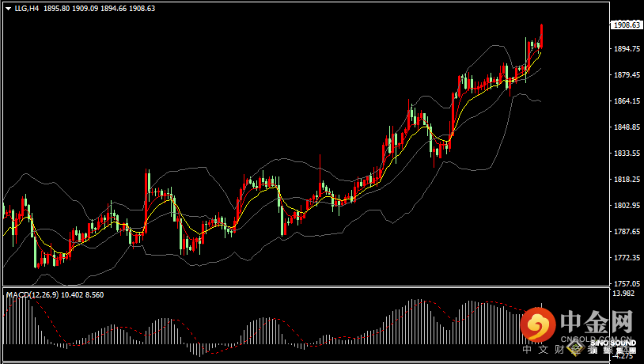This screenshot has width=644, height=364.
Task: Click the 1787.65 price axis label
Action: (x=626, y=232)
